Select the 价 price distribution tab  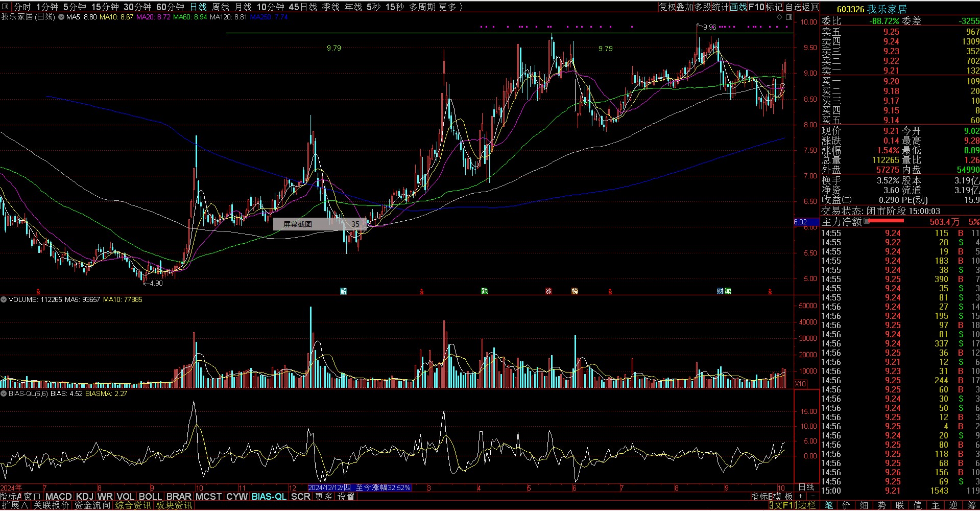[846, 505]
